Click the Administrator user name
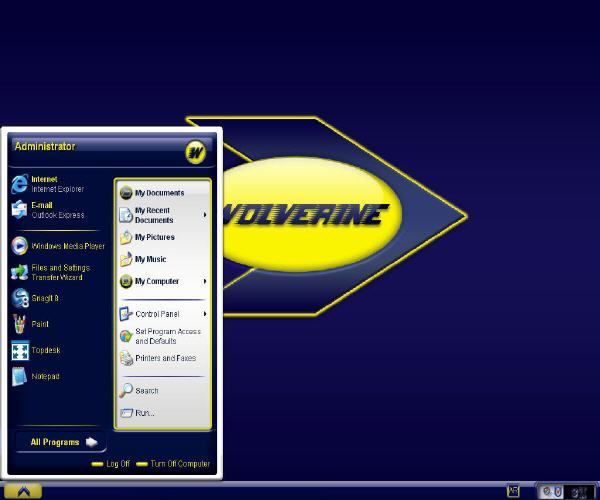600x500 pixels. click(x=45, y=146)
